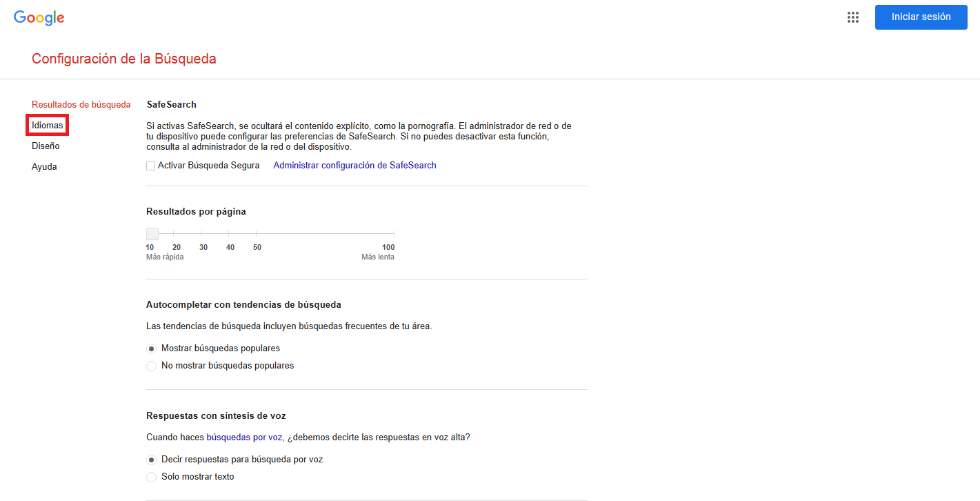This screenshot has height=501, width=980.
Task: Switch to the Idiomas section
Action: (x=48, y=126)
